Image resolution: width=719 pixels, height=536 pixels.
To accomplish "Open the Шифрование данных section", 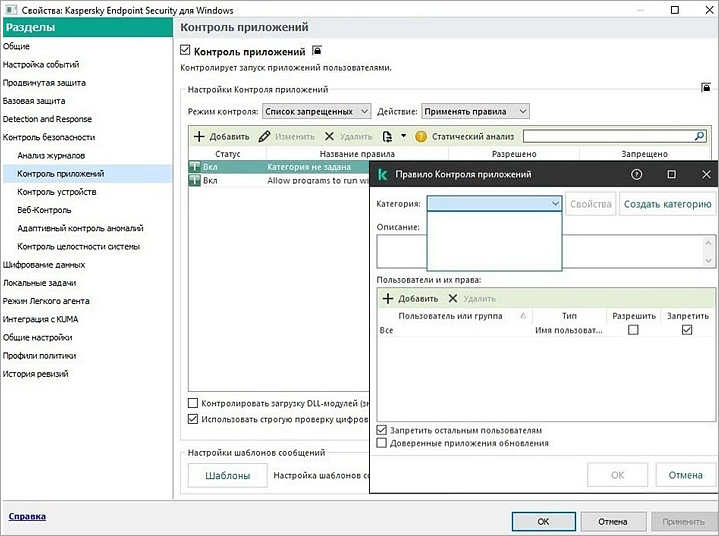I will click(44, 265).
